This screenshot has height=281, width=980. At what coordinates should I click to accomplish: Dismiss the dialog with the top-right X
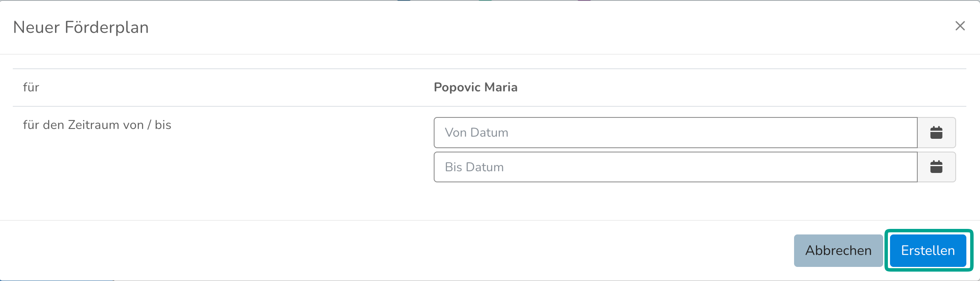point(960,26)
